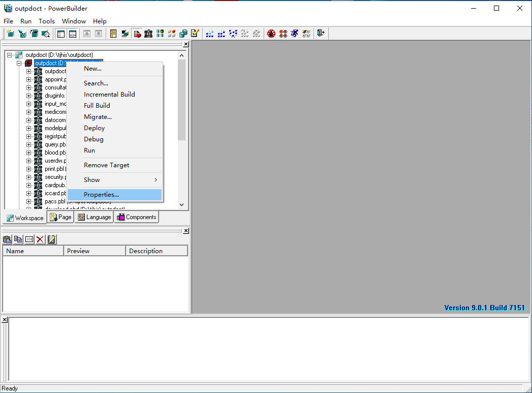Select Incremental Build from context menu
This screenshot has height=393, width=532.
pyautogui.click(x=115, y=95)
